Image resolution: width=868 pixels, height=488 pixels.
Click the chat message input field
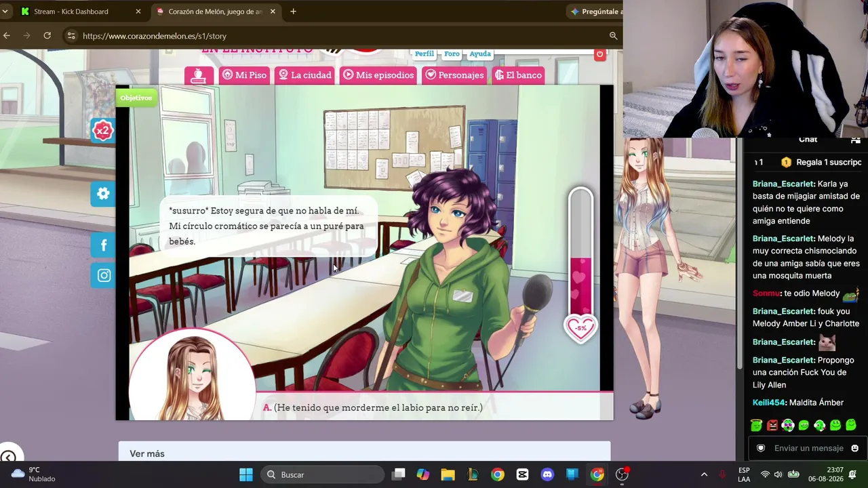point(808,448)
